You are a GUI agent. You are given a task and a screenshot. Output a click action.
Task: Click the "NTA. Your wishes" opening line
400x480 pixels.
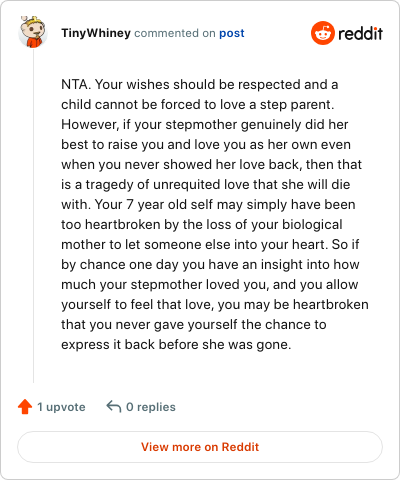[199, 85]
